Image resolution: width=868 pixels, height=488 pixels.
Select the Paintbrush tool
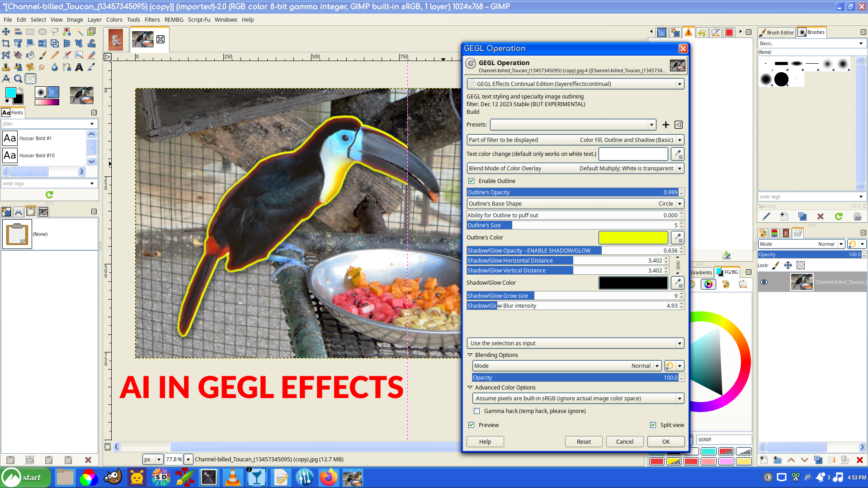coord(42,55)
